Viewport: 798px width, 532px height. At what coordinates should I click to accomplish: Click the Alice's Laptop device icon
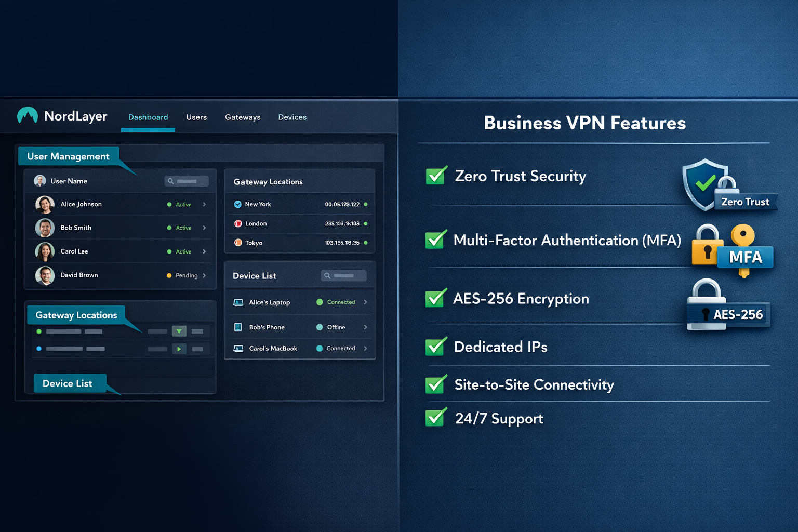coord(238,302)
